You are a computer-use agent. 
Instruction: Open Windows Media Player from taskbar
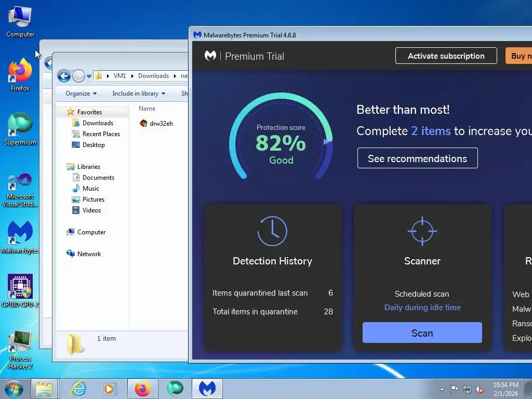click(110, 389)
